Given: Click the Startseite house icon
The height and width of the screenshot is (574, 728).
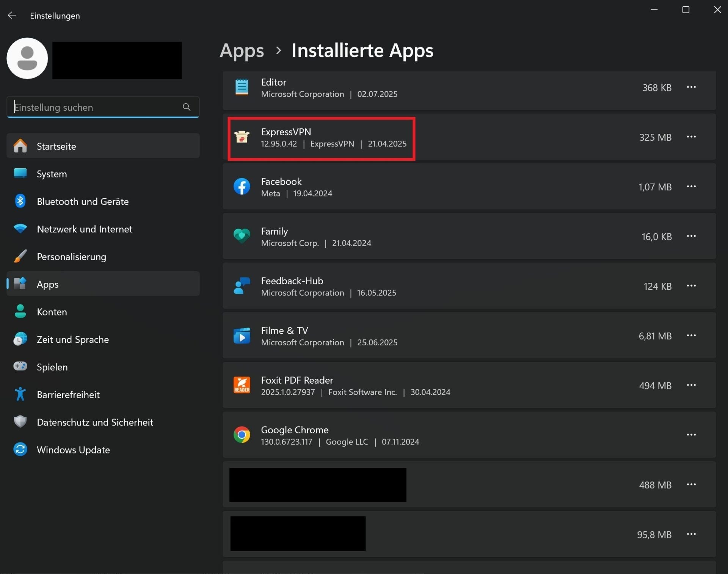Looking at the screenshot, I should pos(20,146).
